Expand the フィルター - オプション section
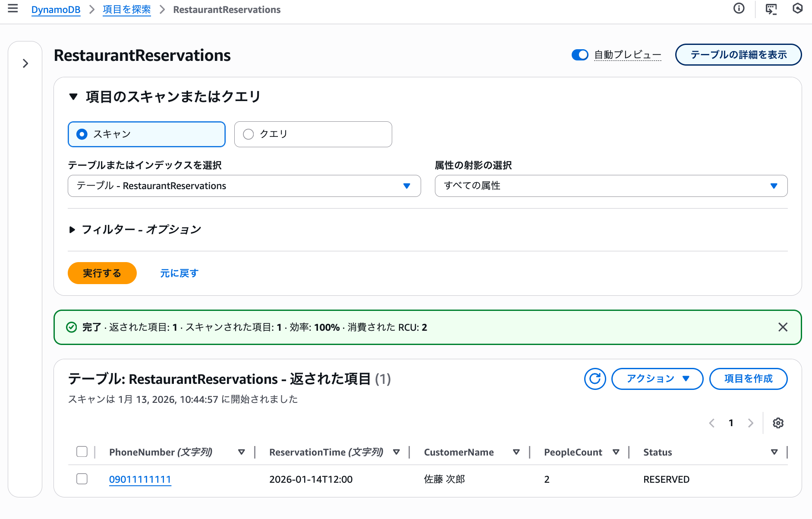Screen dimensions: 812x519 tap(72, 230)
